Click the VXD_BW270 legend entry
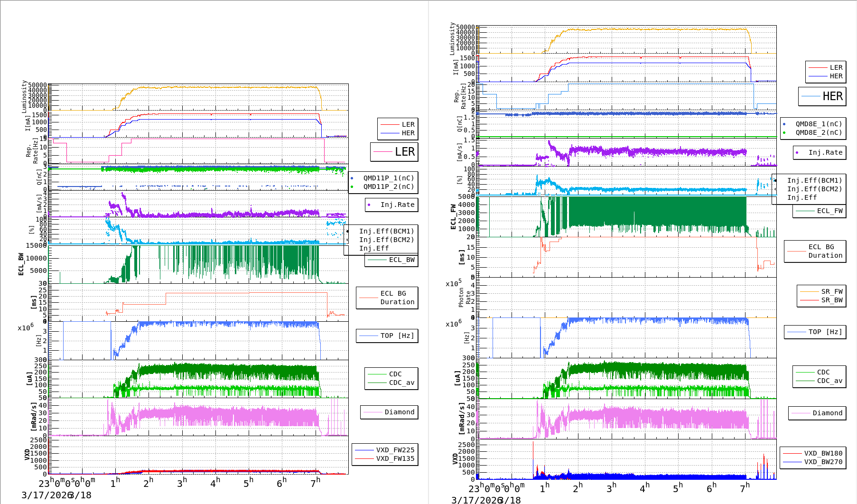This screenshot has height=504, width=857. pos(823,462)
